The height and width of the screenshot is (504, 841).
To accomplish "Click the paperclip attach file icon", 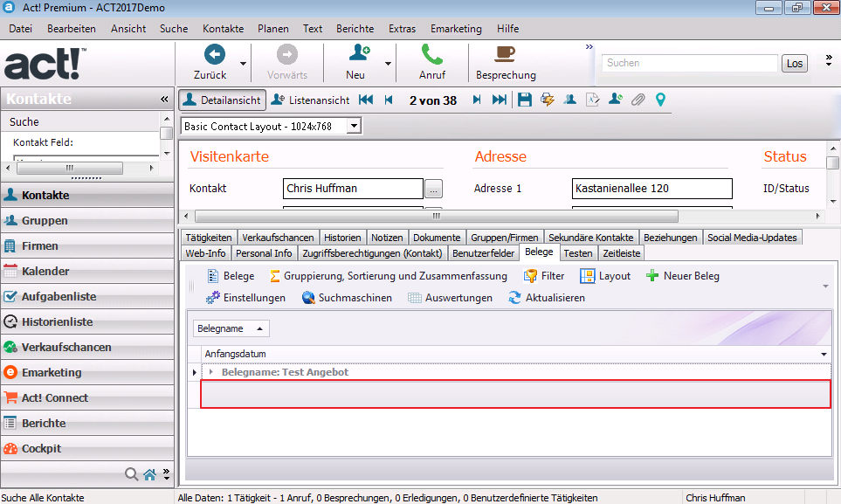I will pyautogui.click(x=638, y=100).
